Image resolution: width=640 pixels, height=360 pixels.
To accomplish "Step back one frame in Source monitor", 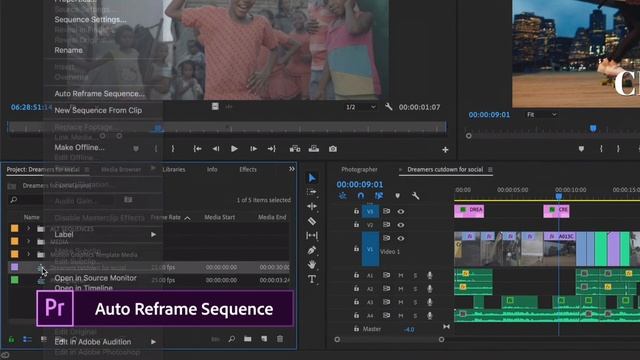I will pos(216,149).
